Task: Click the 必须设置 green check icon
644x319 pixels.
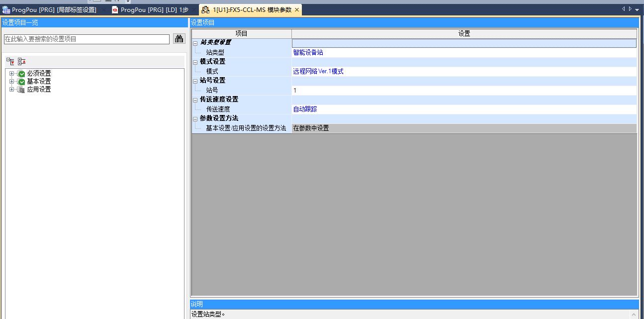Action: pos(21,74)
